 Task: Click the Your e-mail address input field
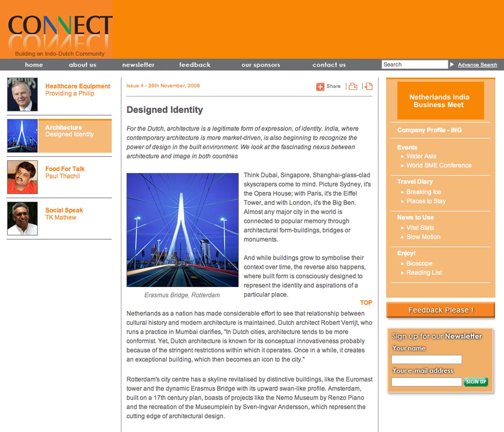pyautogui.click(x=427, y=382)
